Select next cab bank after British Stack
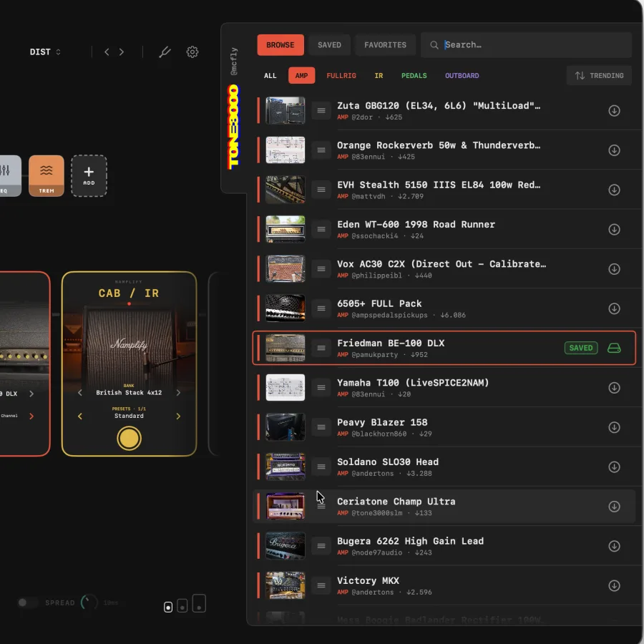 click(x=178, y=393)
